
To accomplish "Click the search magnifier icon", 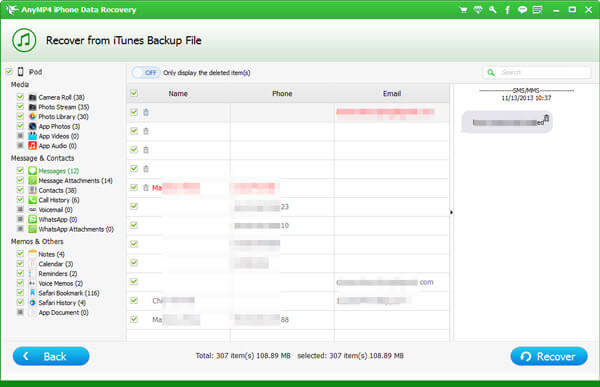I will point(491,72).
